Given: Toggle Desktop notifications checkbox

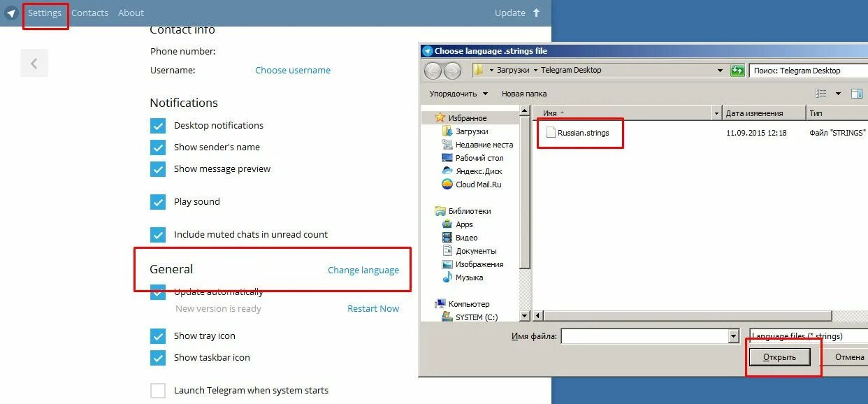Looking at the screenshot, I should coord(158,126).
